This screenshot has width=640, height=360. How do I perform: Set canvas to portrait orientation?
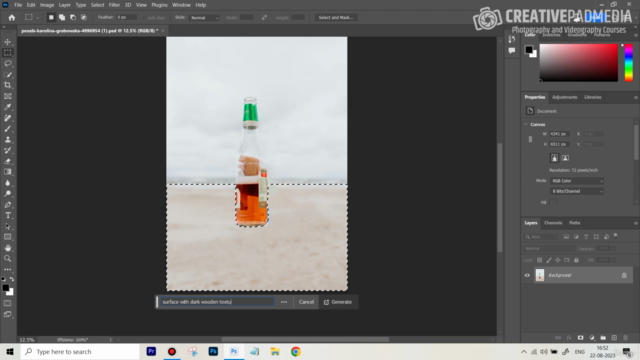click(554, 158)
